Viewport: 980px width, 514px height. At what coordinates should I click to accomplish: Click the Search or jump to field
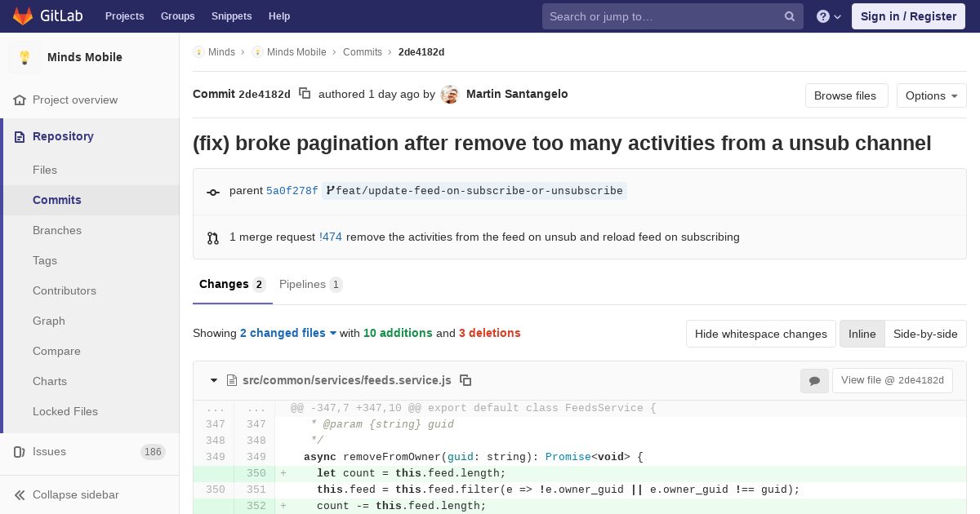(673, 16)
